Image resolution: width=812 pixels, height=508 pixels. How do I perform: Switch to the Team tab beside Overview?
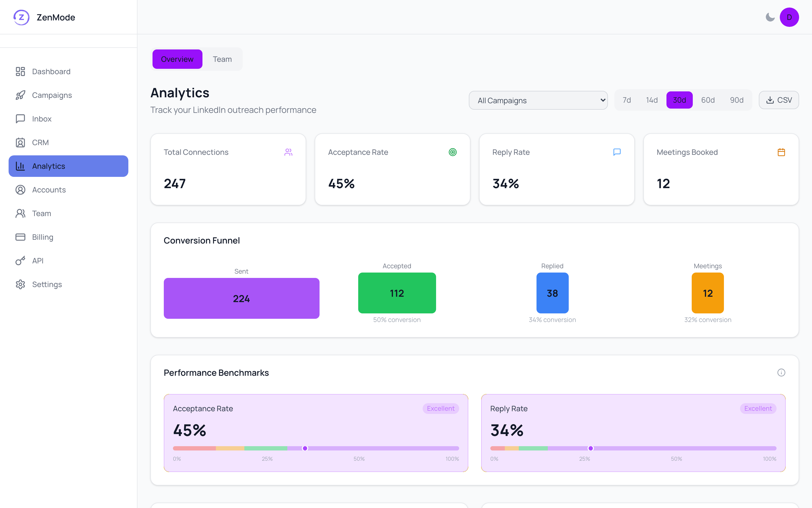[222, 59]
